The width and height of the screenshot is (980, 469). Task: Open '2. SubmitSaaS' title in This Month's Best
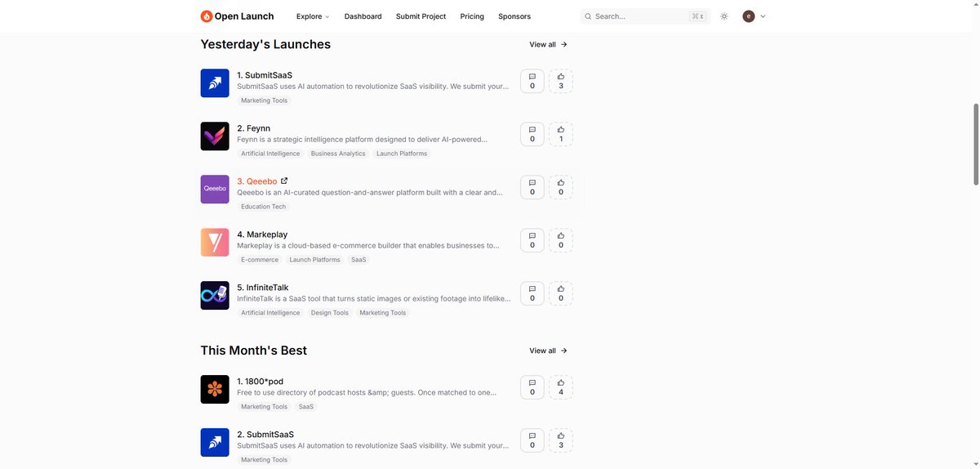265,435
